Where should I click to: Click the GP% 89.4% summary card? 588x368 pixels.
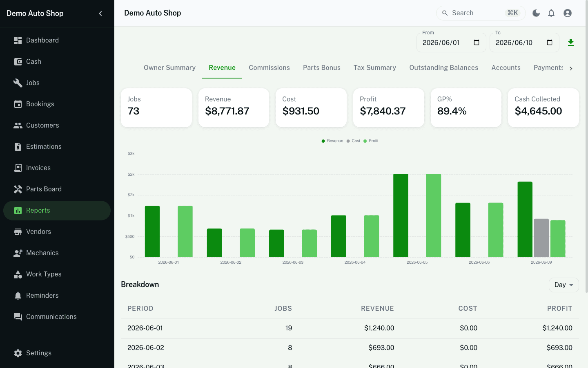[x=466, y=108]
